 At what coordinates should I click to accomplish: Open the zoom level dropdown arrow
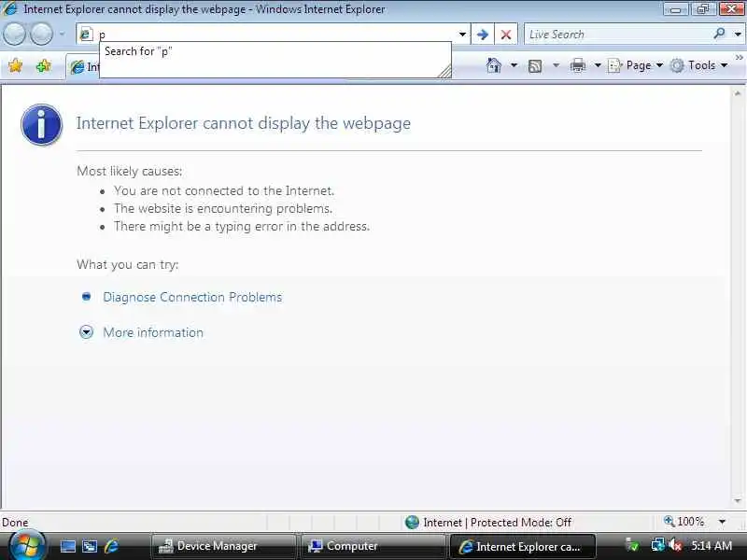722,522
